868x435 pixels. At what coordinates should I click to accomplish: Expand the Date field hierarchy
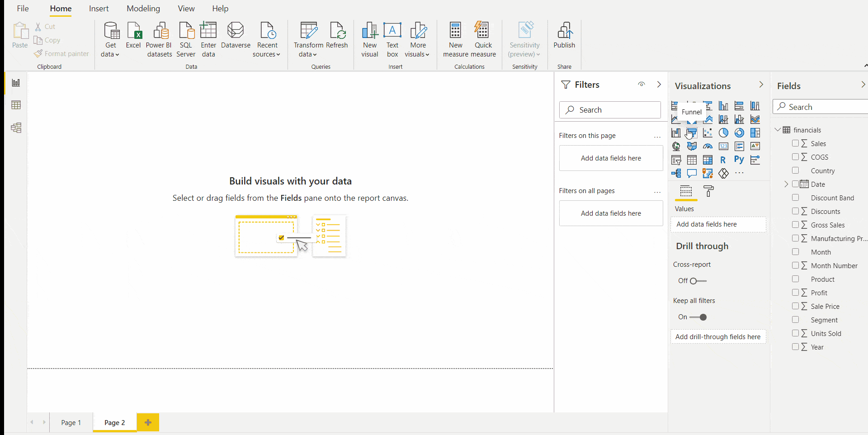tap(786, 184)
